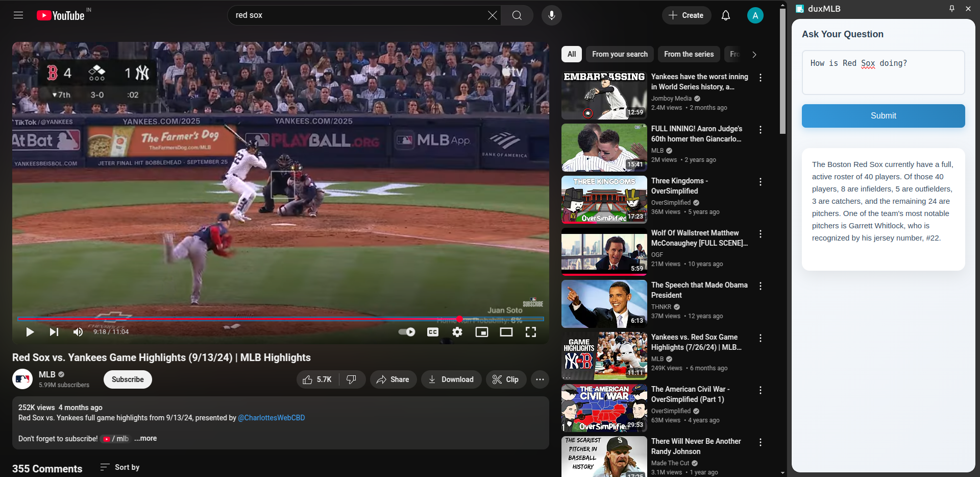This screenshot has width=980, height=477.
Task: Open the notifications bell
Action: pos(726,15)
